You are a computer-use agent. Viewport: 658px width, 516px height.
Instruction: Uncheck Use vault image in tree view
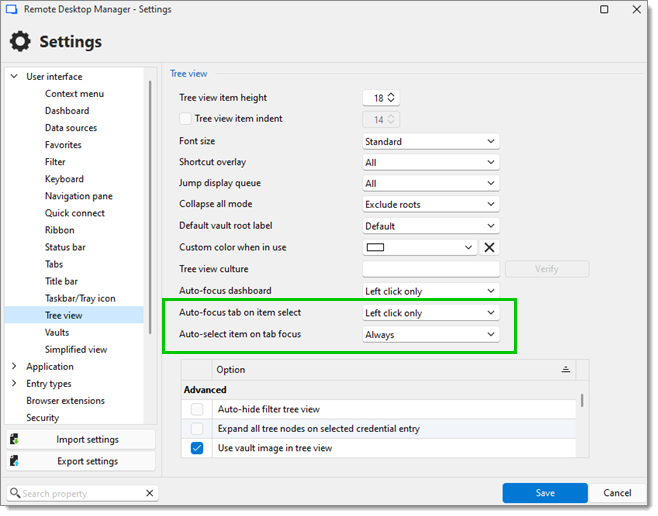click(197, 448)
